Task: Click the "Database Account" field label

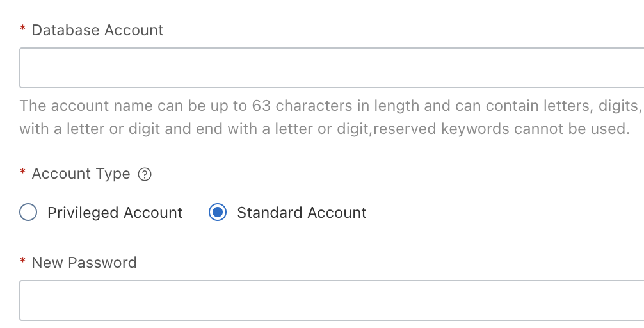Action: point(97,30)
